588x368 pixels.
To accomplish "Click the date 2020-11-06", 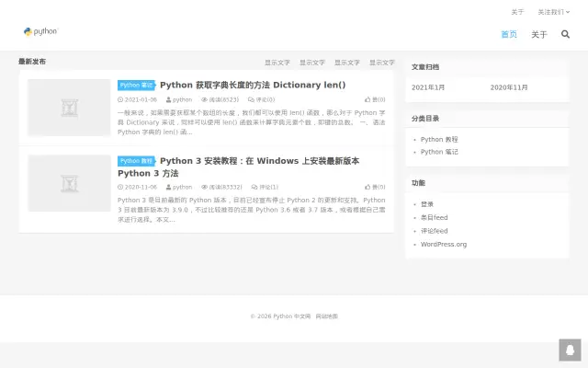I will tap(137, 187).
